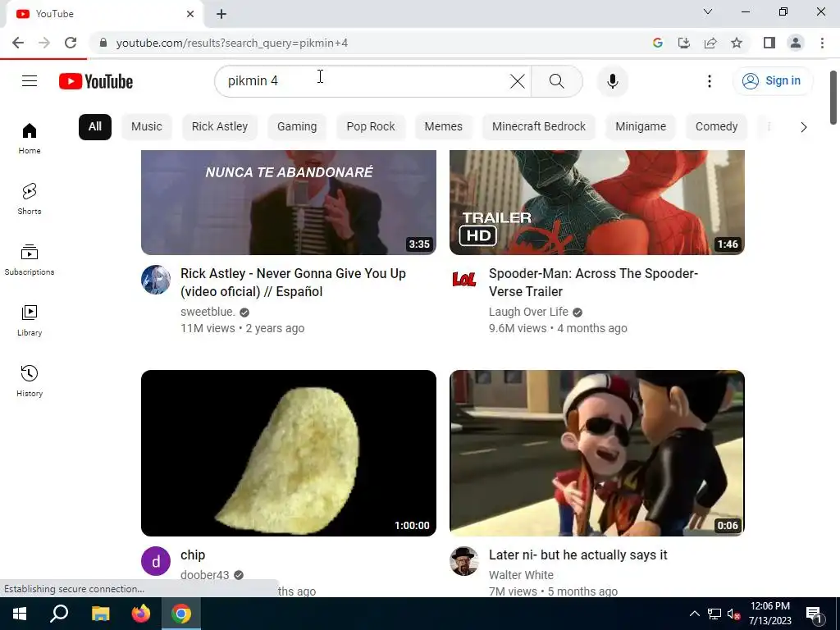Image resolution: width=840 pixels, height=630 pixels.
Task: Open the YouTube hamburger guide menu
Action: 30,81
